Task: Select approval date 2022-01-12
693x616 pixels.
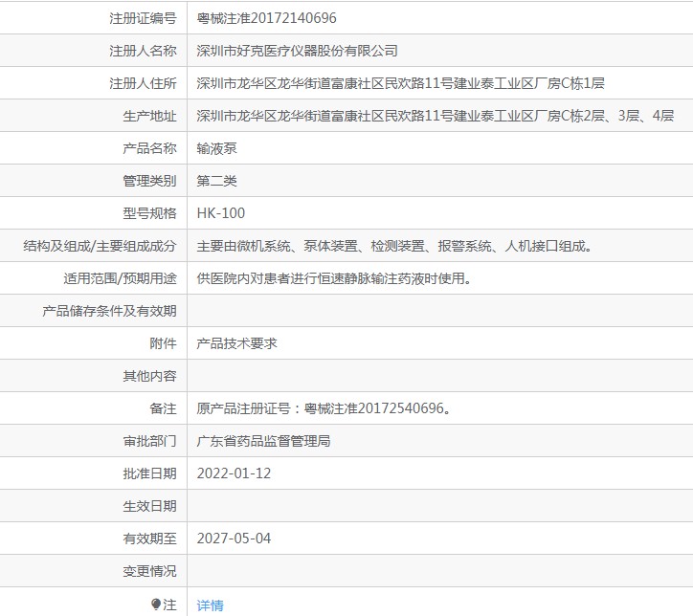Action: tap(234, 473)
